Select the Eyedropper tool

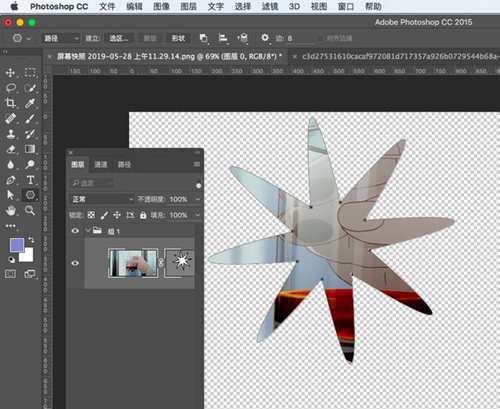[30, 103]
